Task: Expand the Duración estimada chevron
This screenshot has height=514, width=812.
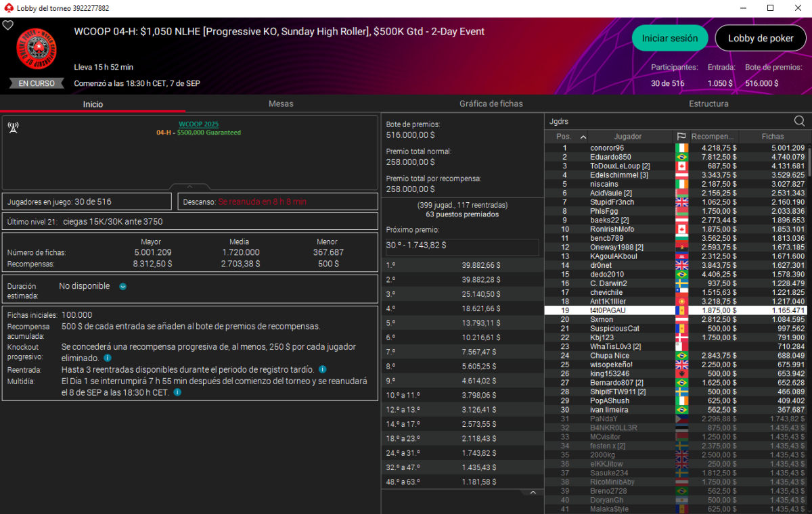Action: coord(122,286)
